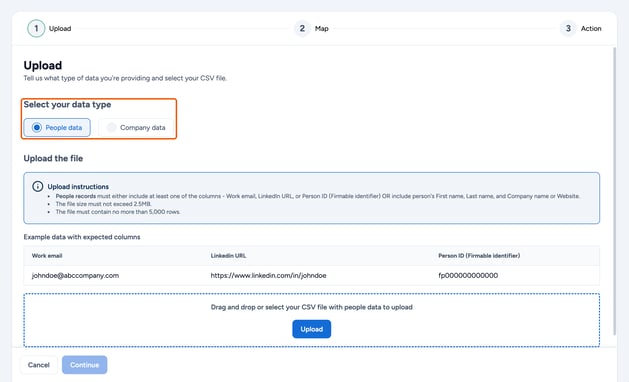Click the Work email column header

(47, 256)
